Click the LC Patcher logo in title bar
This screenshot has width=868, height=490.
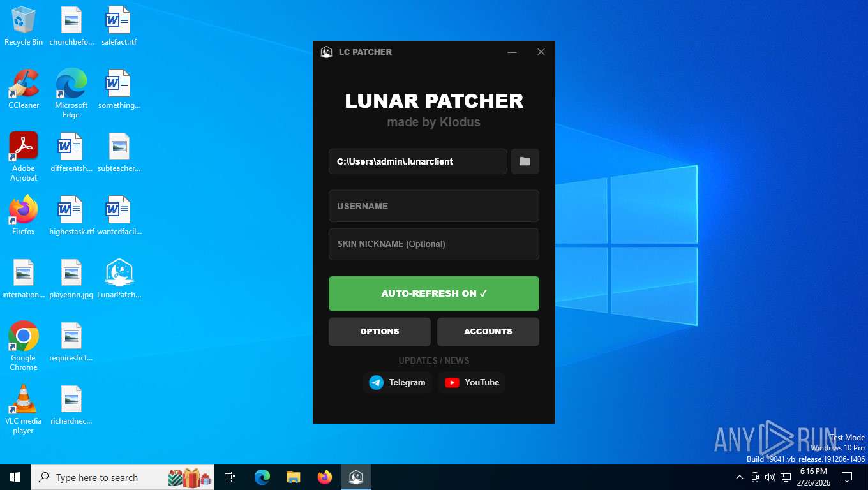pos(326,52)
